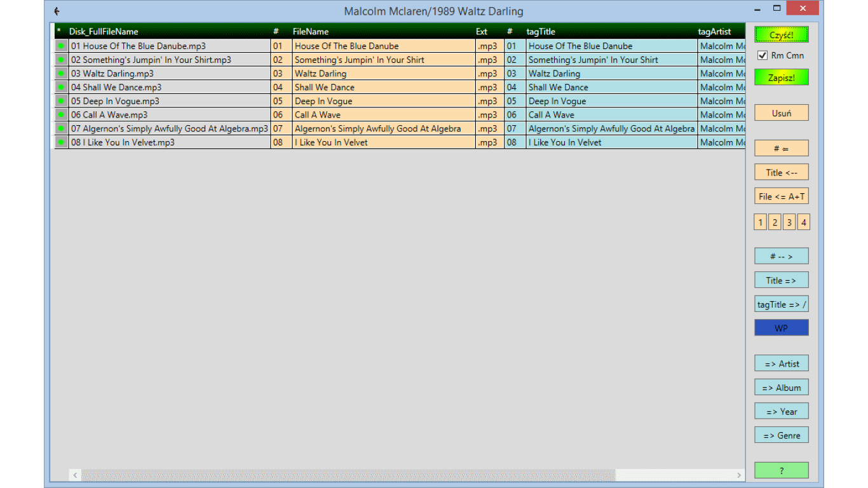868x488 pixels.
Task: Click the Zapisz! save button
Action: tap(782, 78)
